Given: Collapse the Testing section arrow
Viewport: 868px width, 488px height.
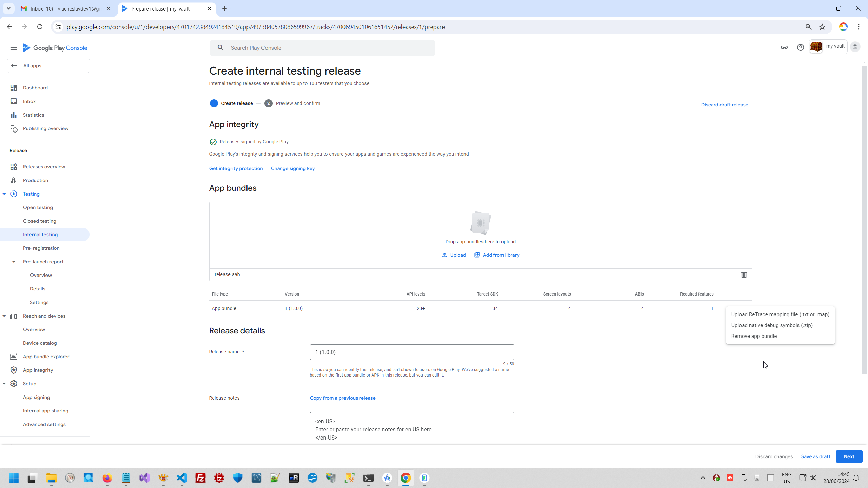Looking at the screenshot, I should tap(4, 194).
